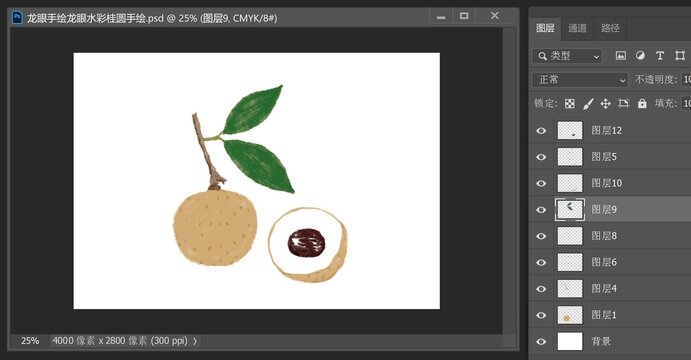This screenshot has height=360, width=691.
Task: Click thumbnail of 图层12
Action: [x=570, y=130]
